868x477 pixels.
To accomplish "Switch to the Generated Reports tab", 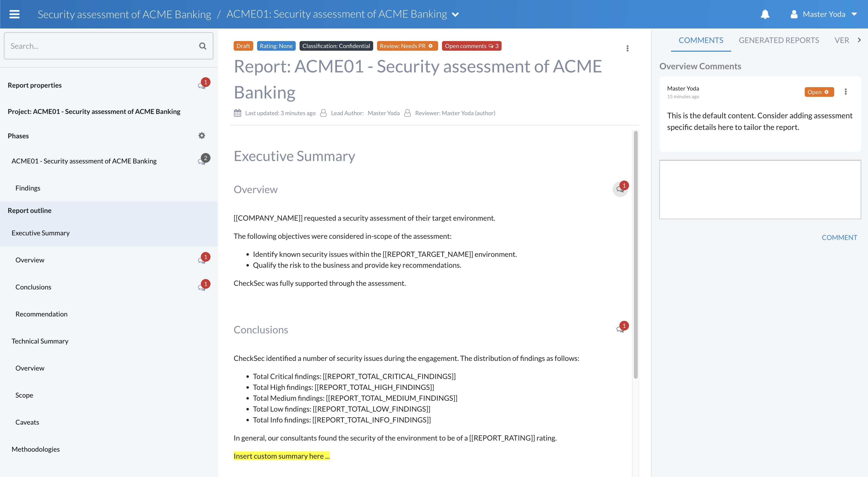I will pyautogui.click(x=778, y=40).
